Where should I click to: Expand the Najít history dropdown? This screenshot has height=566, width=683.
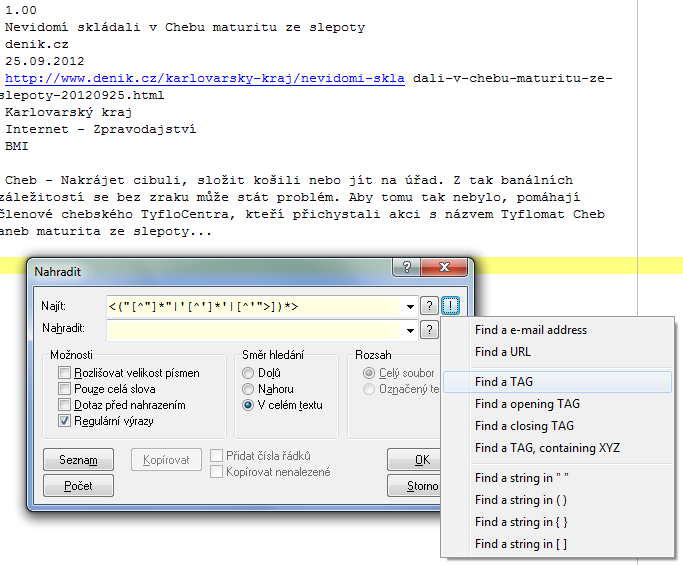(410, 307)
